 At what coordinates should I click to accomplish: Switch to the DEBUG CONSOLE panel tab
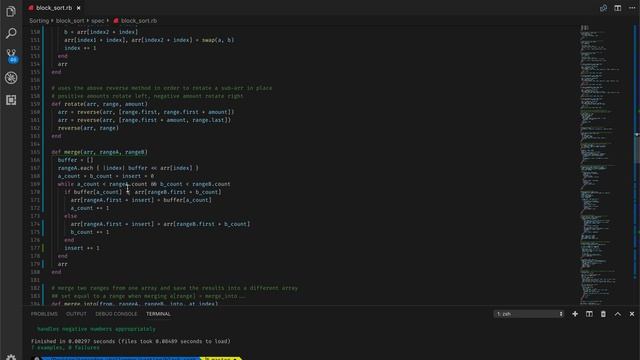pos(116,314)
